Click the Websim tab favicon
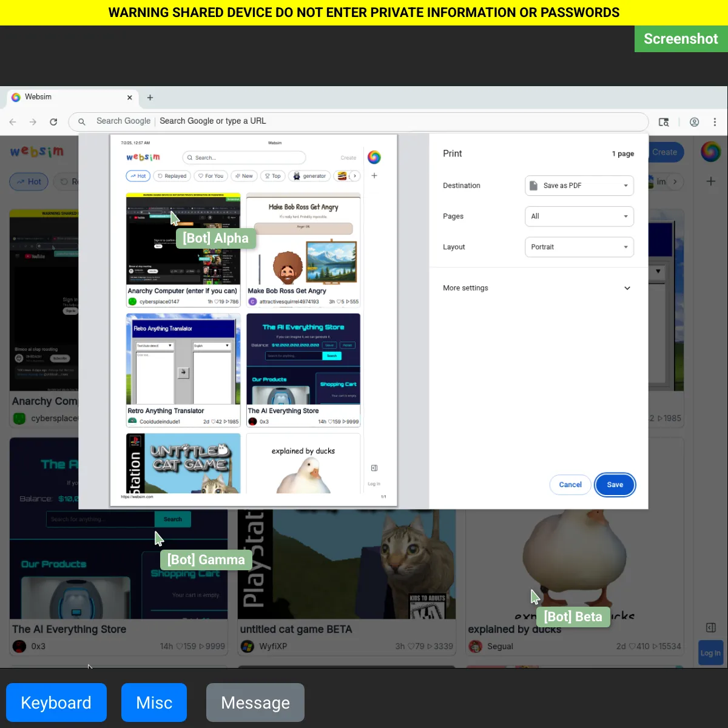Screen dimensions: 728x728 click(x=16, y=97)
